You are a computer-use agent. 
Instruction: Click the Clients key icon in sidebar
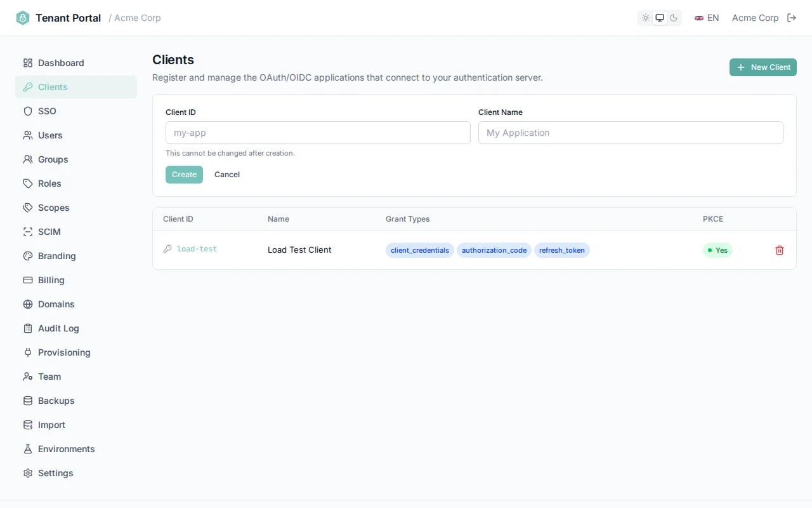pyautogui.click(x=28, y=87)
